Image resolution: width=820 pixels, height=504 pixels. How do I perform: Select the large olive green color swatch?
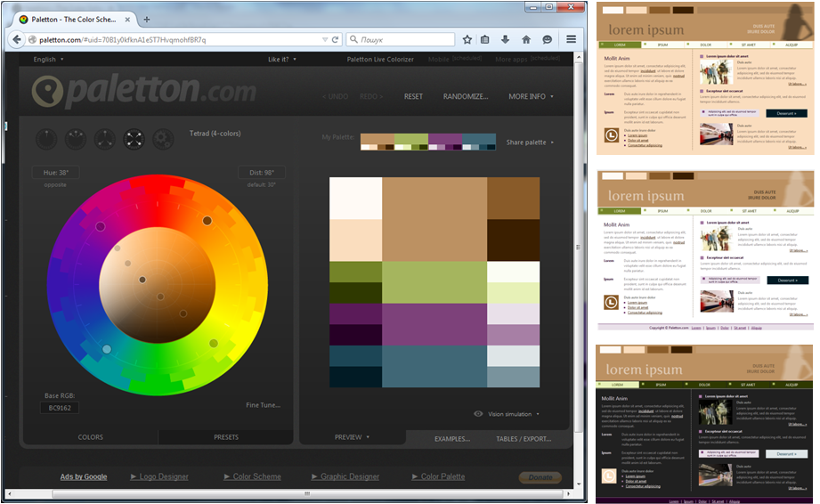(434, 282)
